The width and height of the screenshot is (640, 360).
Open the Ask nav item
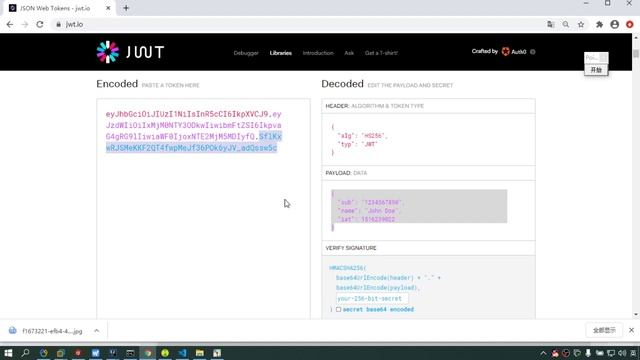pyautogui.click(x=349, y=53)
